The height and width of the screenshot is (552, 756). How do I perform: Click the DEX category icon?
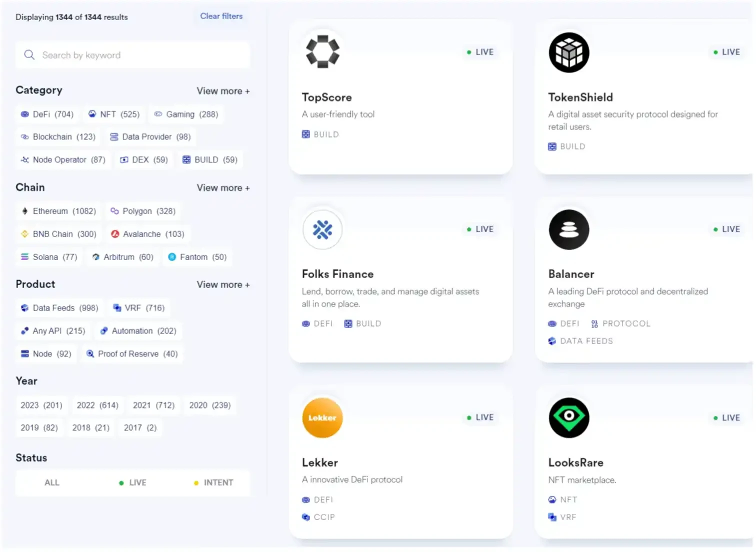(x=124, y=160)
